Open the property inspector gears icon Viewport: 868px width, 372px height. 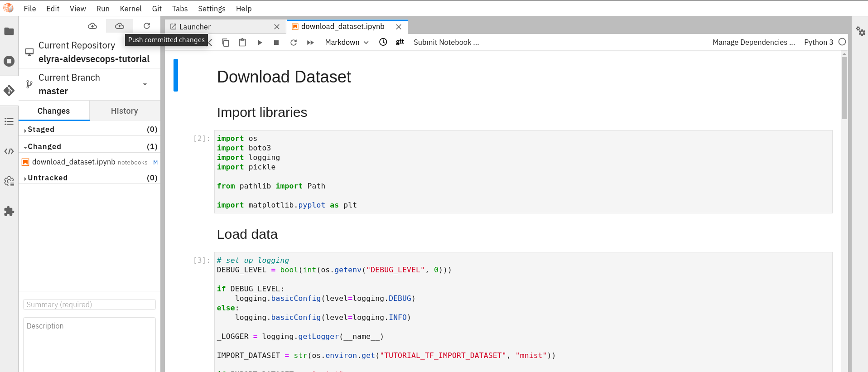coord(860,31)
